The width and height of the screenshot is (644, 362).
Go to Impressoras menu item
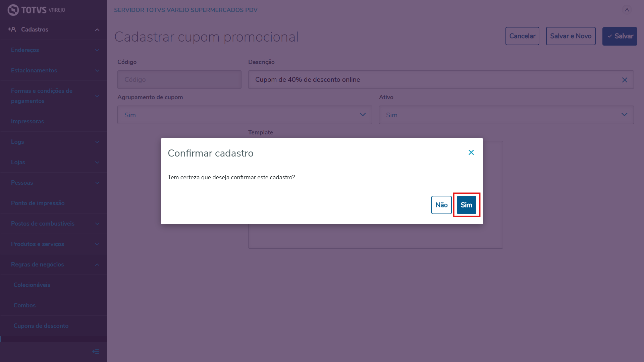pyautogui.click(x=28, y=121)
